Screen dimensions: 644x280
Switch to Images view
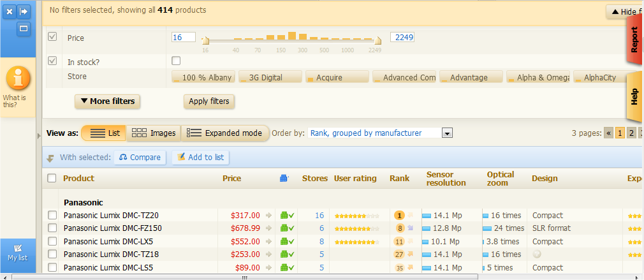[154, 133]
